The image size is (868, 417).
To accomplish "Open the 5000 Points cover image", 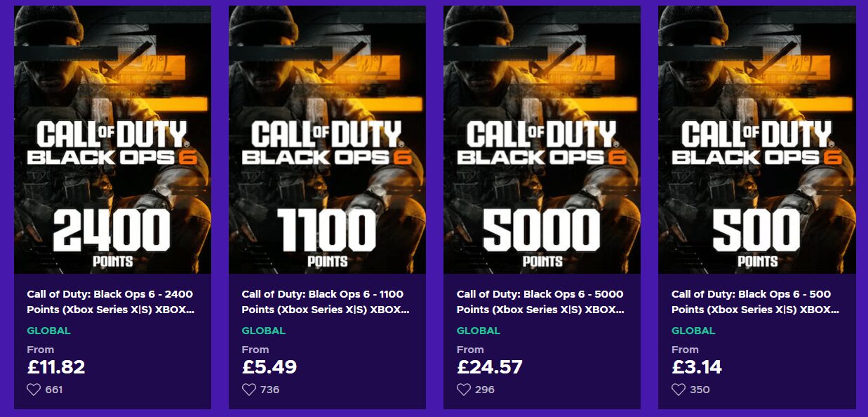I will coord(542,140).
